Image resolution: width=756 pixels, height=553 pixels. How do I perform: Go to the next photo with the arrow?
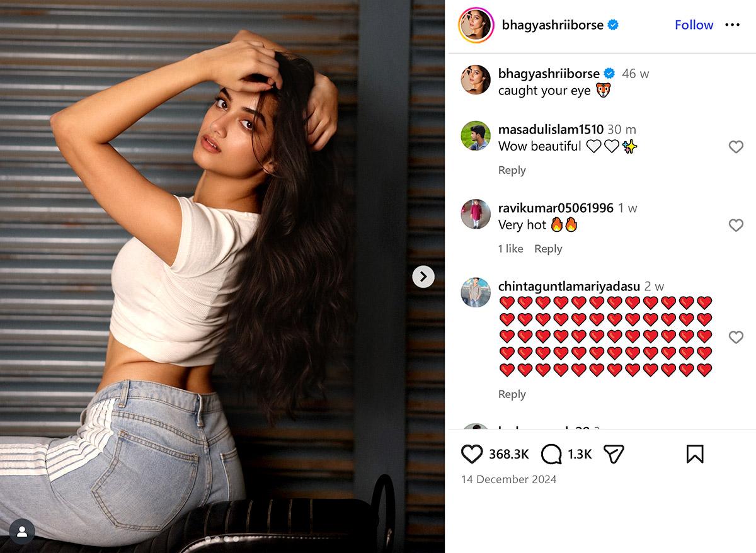[x=423, y=276]
